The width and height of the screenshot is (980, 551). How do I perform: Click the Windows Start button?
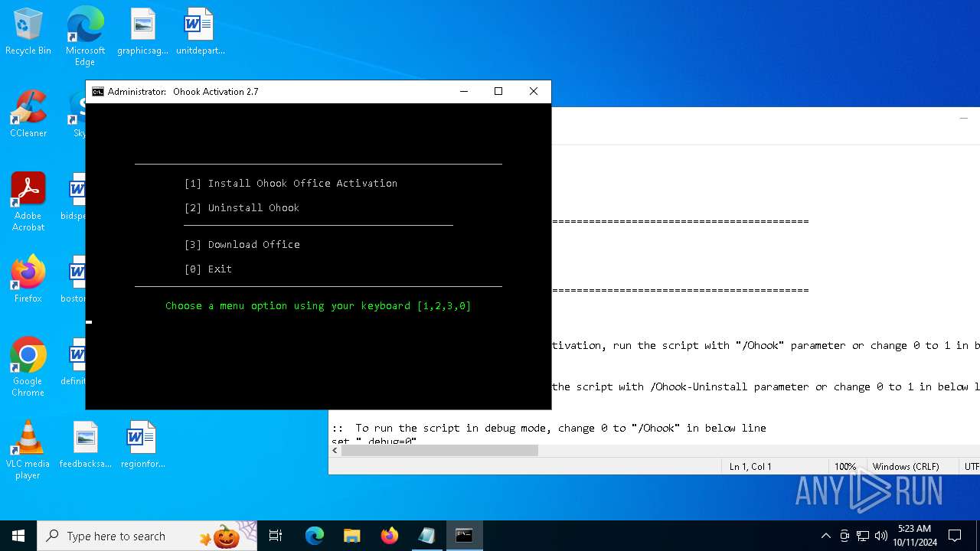[x=18, y=536]
